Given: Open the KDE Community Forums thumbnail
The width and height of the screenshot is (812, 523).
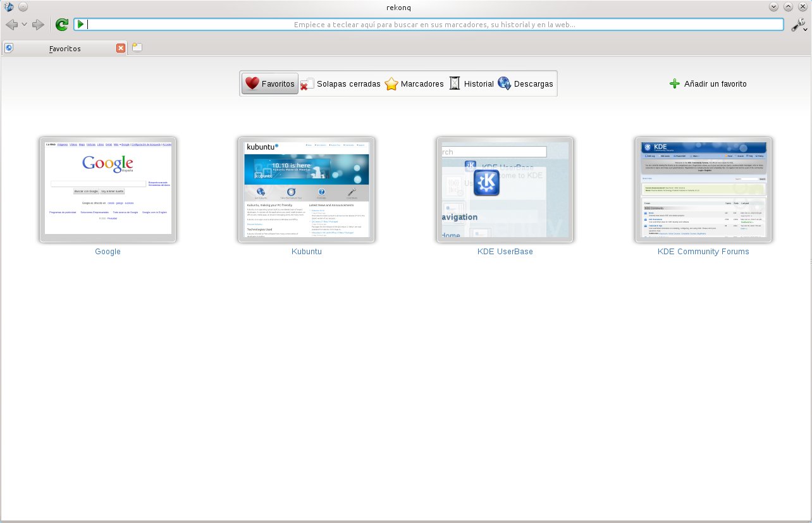Looking at the screenshot, I should click(704, 190).
